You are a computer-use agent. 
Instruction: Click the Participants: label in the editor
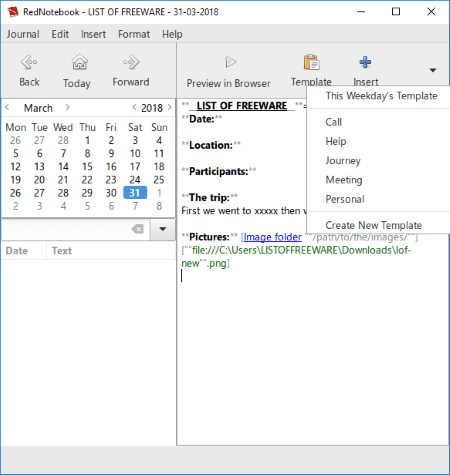219,171
